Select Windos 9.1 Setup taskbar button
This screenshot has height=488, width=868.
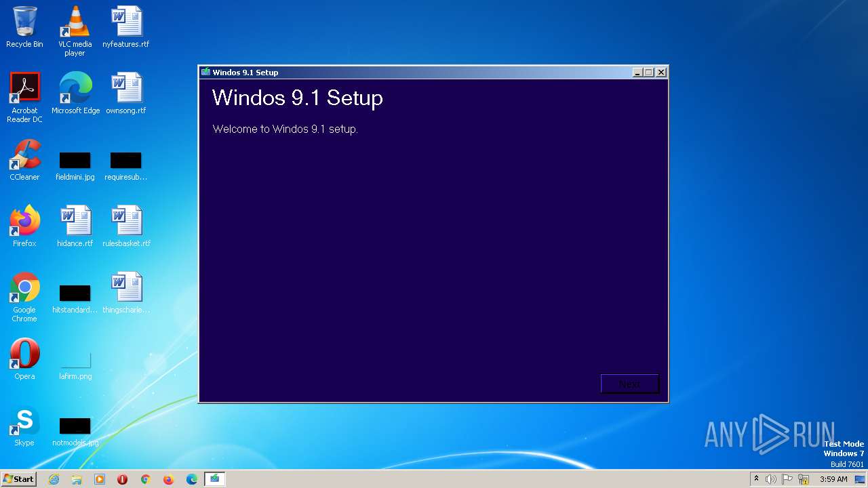pos(215,479)
